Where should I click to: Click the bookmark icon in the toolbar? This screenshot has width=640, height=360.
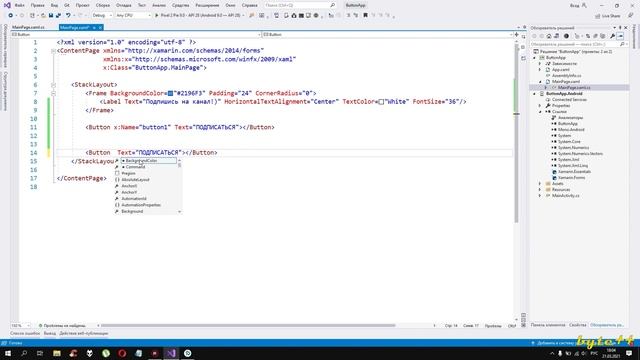365,16
